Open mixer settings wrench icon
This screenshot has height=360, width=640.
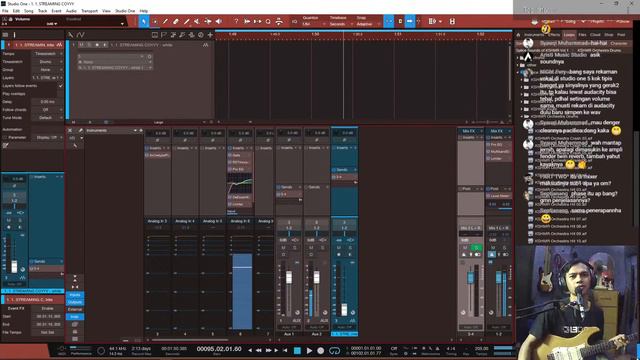[80, 130]
